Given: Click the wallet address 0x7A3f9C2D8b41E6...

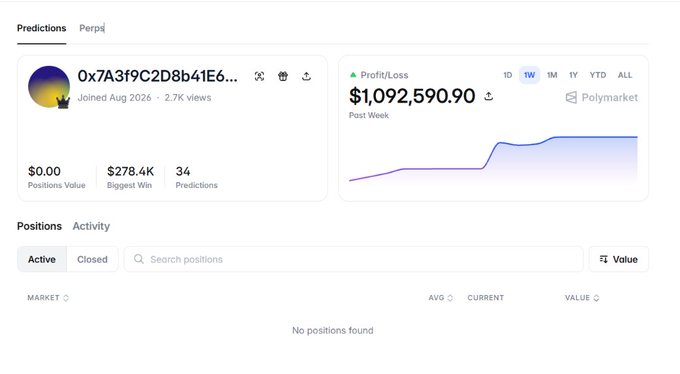Looking at the screenshot, I should coord(157,76).
